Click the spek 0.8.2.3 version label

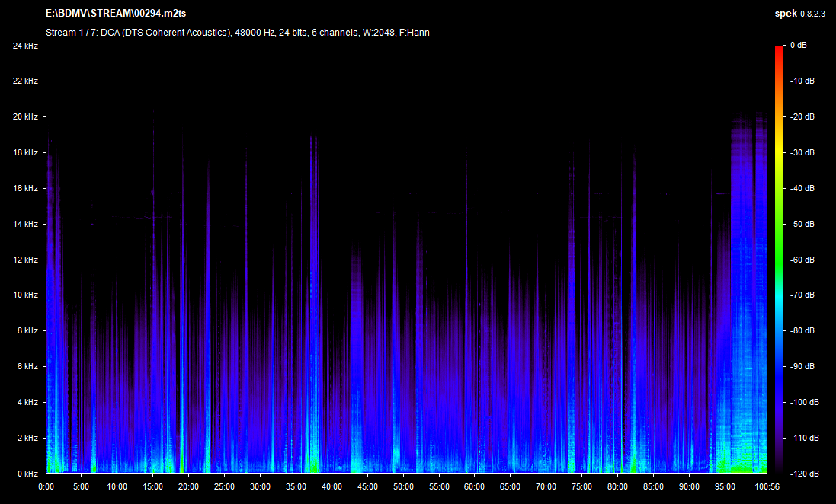pos(799,14)
